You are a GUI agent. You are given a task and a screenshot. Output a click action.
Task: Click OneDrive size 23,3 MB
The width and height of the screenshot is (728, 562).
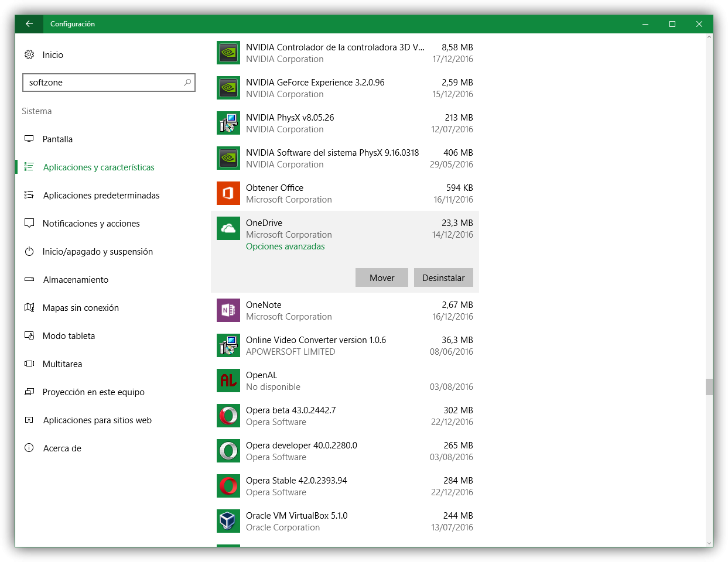click(x=457, y=222)
